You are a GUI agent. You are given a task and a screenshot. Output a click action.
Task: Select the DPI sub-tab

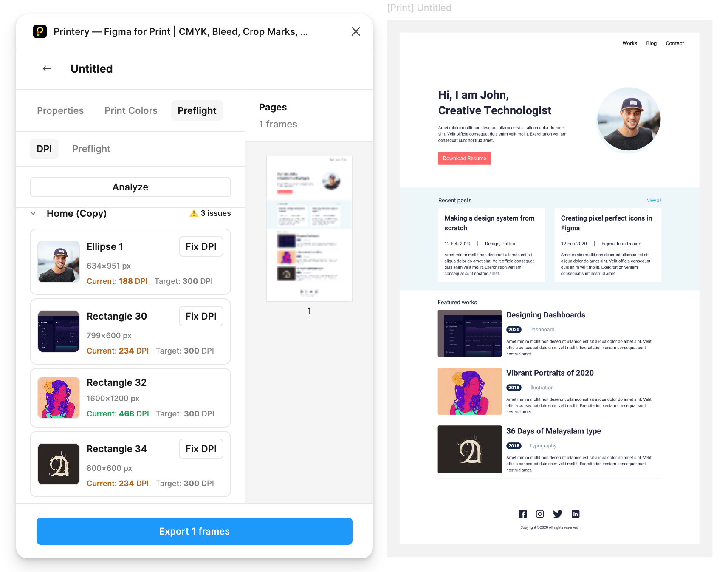coord(44,149)
